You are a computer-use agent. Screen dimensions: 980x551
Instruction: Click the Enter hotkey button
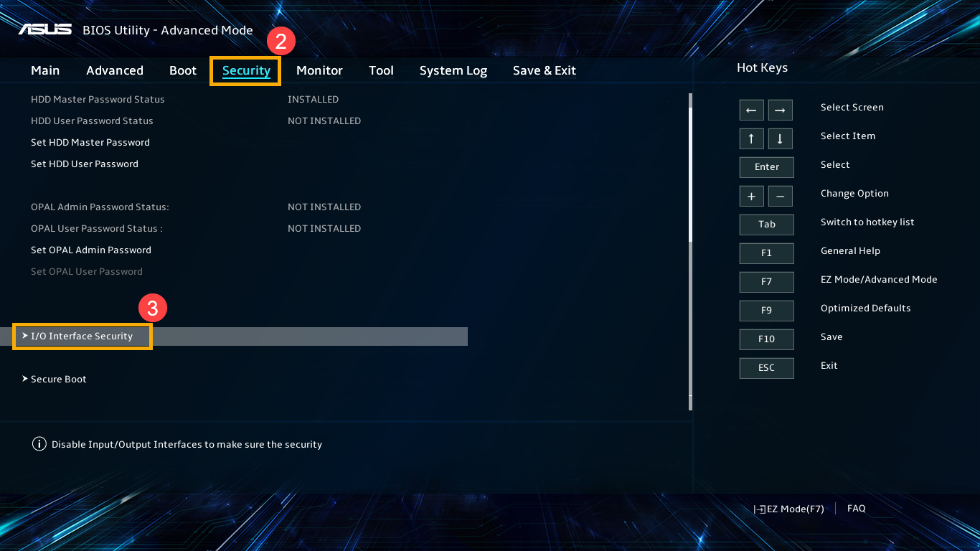tap(767, 167)
